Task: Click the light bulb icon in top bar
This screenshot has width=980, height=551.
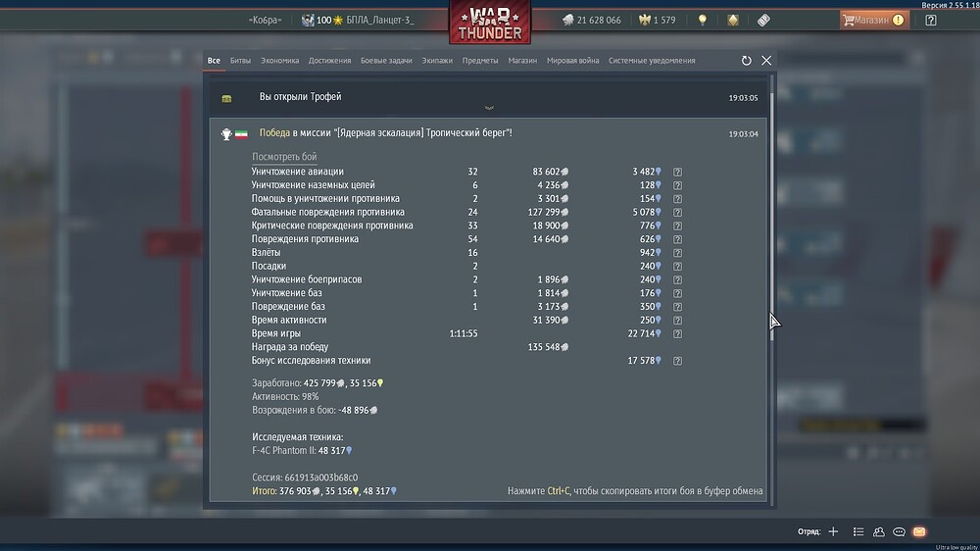Action: tap(702, 20)
